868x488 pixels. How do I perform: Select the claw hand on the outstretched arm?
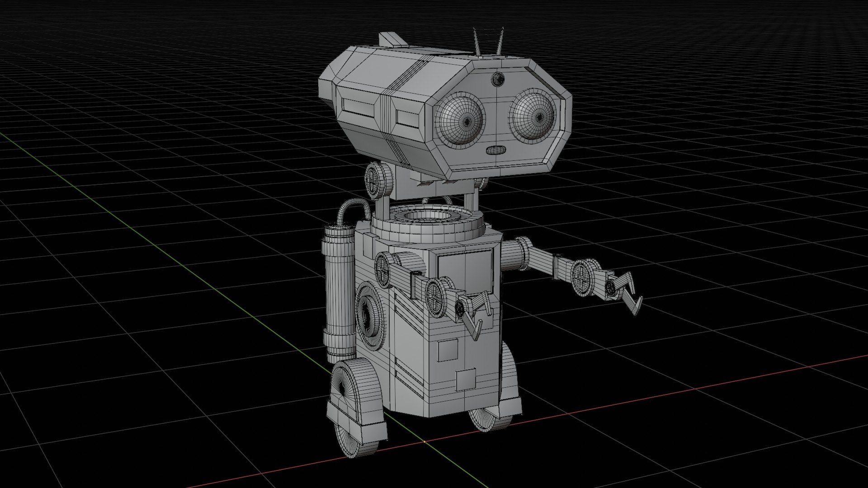624,292
